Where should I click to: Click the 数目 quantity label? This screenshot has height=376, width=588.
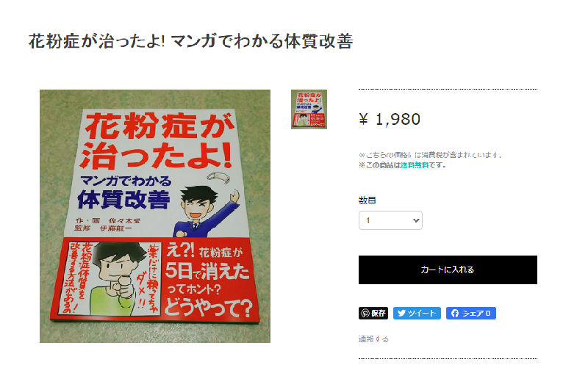point(367,200)
